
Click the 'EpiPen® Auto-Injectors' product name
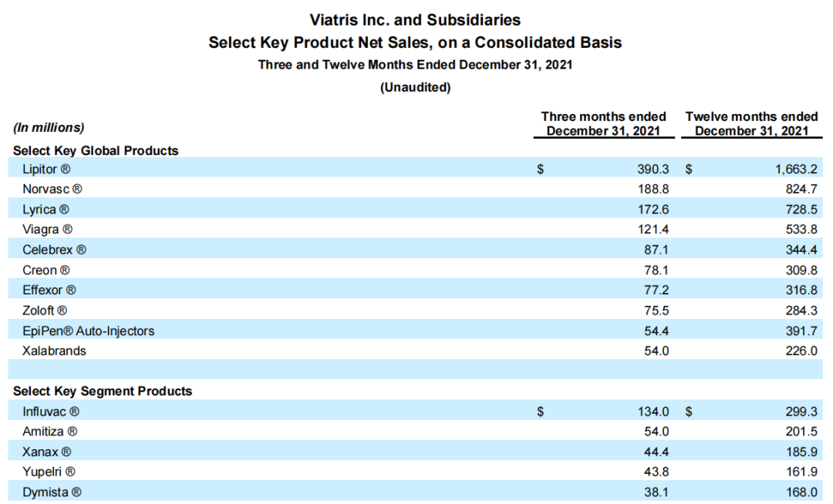(88, 331)
